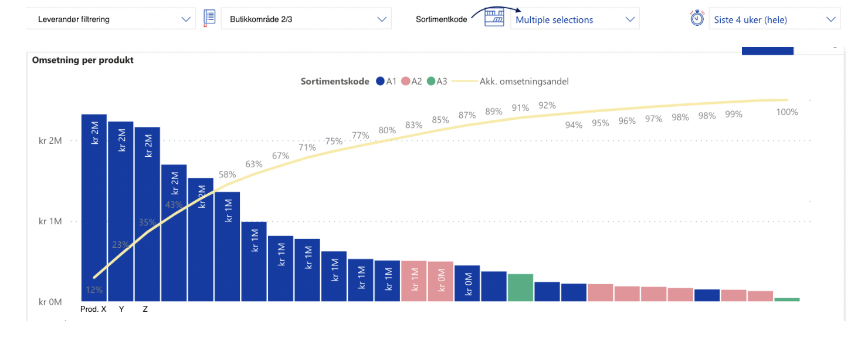This screenshot has height=337, width=868.
Task: Open the Leverandør filtrering dropdown
Action: (111, 19)
